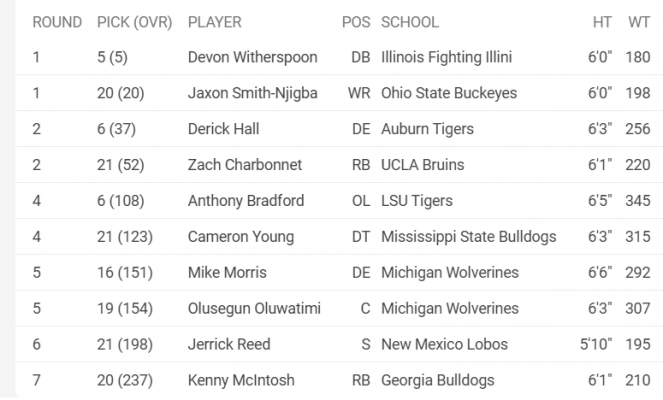
Task: Sort by WT column header
Action: click(639, 22)
